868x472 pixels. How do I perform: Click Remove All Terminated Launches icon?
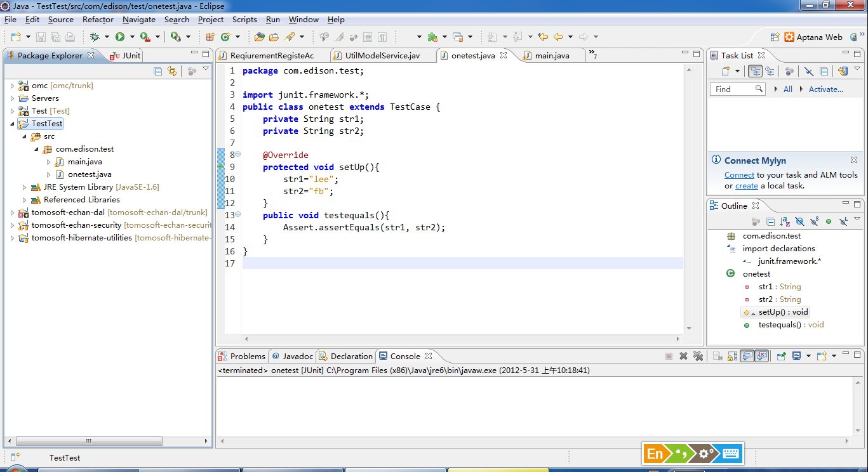click(x=698, y=357)
